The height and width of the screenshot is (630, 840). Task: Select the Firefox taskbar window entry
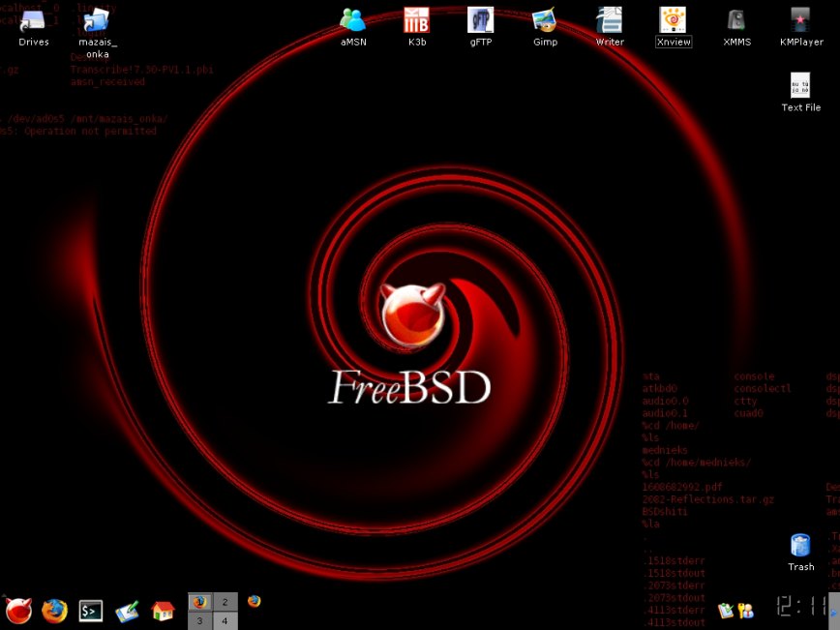click(x=254, y=601)
